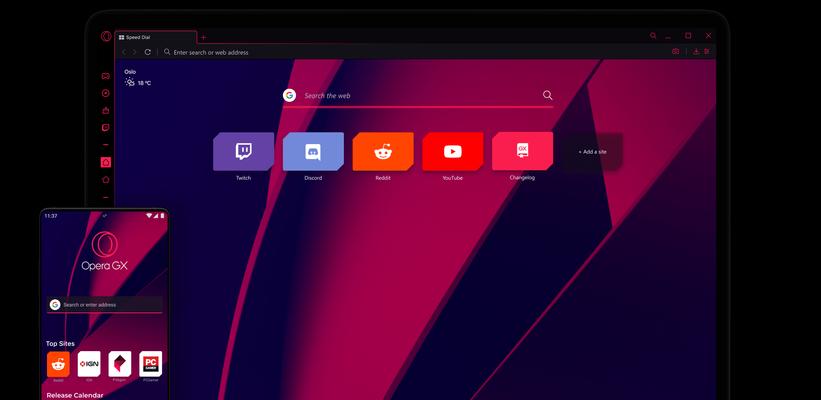Reload the page
The width and height of the screenshot is (821, 400).
tap(148, 52)
